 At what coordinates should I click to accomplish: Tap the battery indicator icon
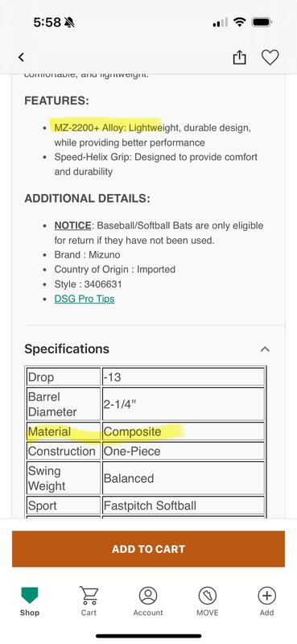pos(262,23)
